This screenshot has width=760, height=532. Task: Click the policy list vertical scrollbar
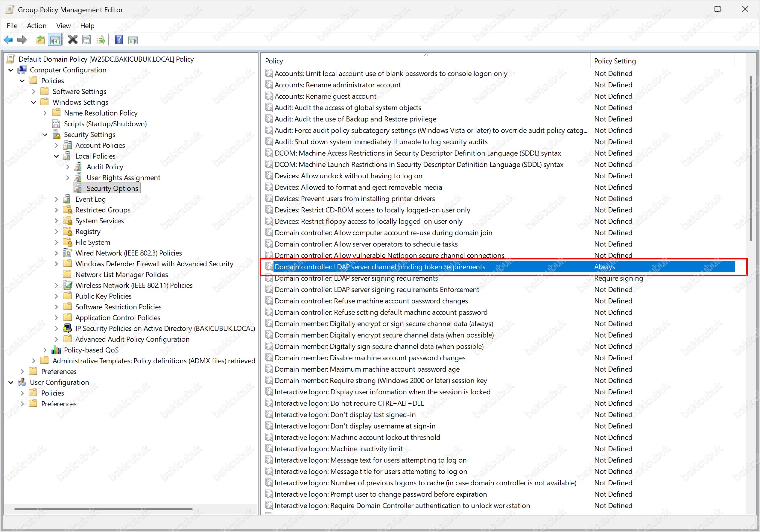pos(750,158)
